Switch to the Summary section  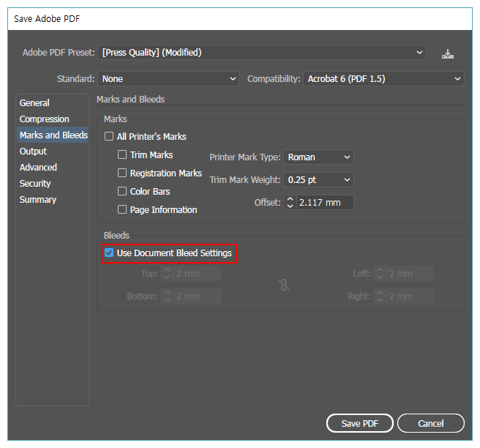(x=53, y=200)
